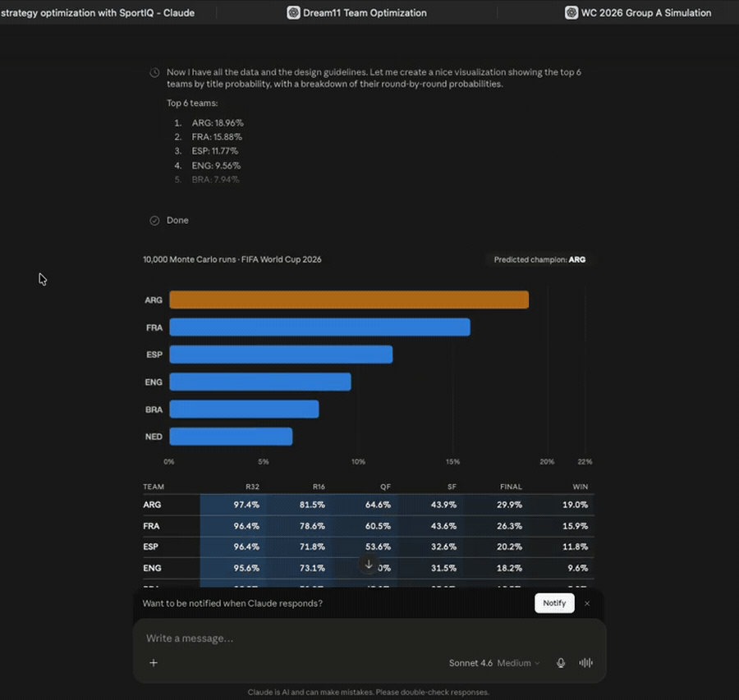The image size is (739, 700).
Task: Switch to Dream11 Team Optimization tab
Action: tap(357, 12)
